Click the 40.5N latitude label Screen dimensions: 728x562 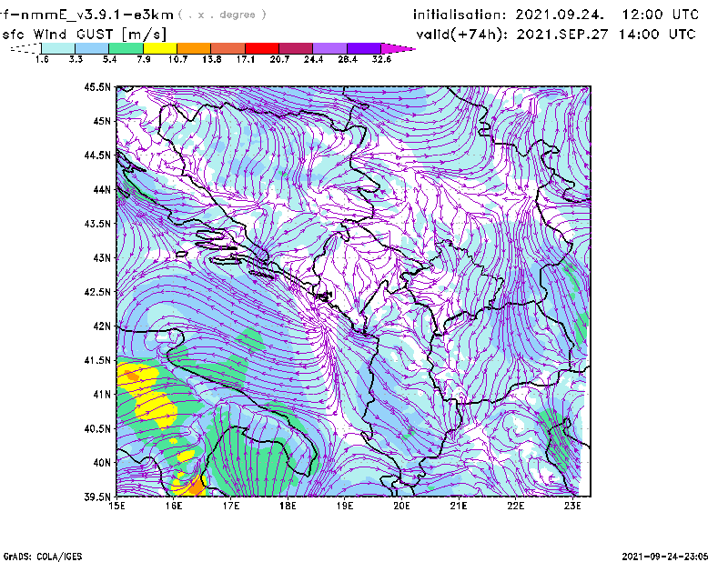(x=97, y=429)
